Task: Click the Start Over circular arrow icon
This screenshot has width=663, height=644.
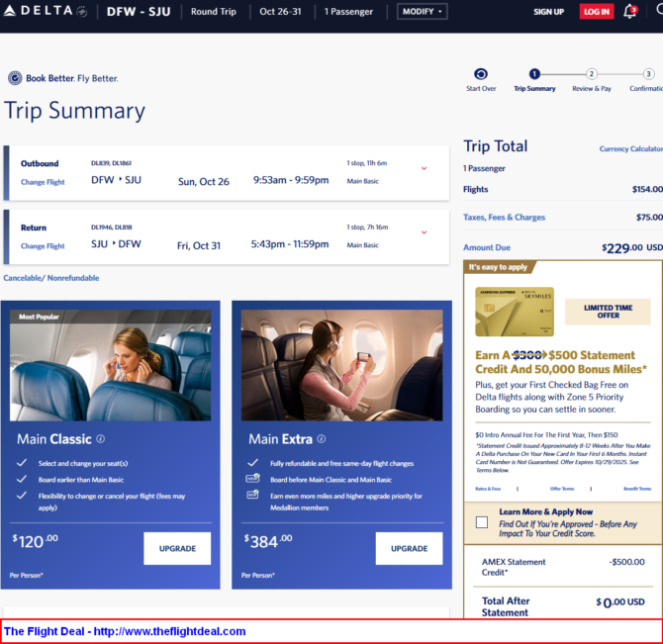Action: [481, 74]
